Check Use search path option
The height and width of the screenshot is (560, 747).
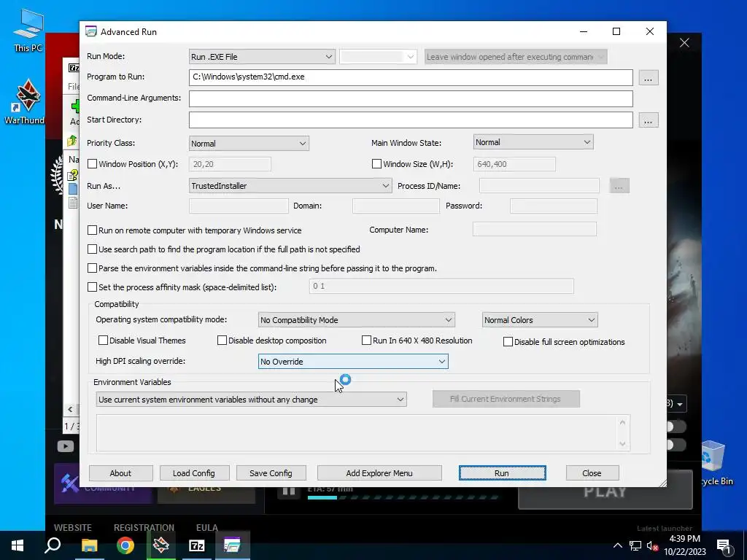(93, 249)
